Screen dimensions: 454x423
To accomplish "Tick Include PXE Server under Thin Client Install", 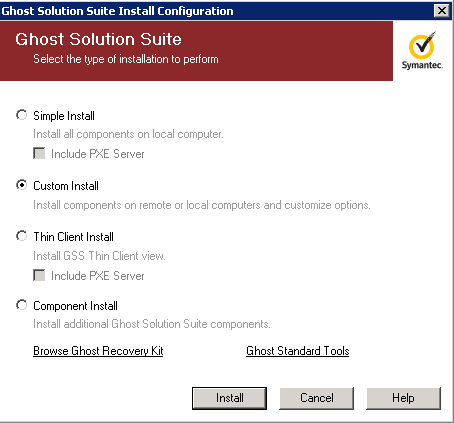I will [x=39, y=275].
